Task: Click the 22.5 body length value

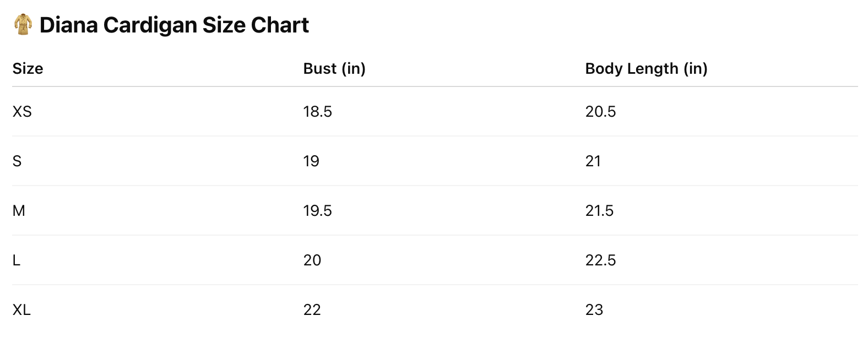Action: pos(600,260)
